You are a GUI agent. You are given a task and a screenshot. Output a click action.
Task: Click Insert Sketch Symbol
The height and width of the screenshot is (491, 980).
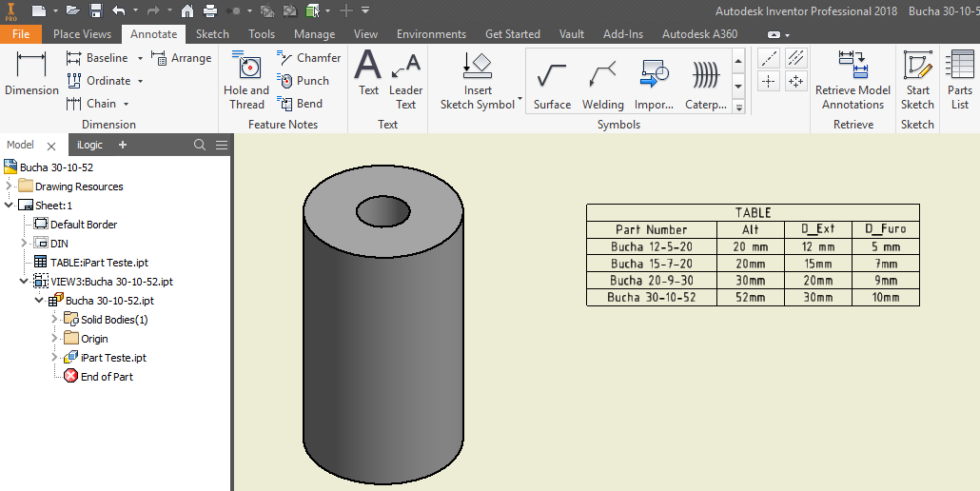[x=478, y=80]
